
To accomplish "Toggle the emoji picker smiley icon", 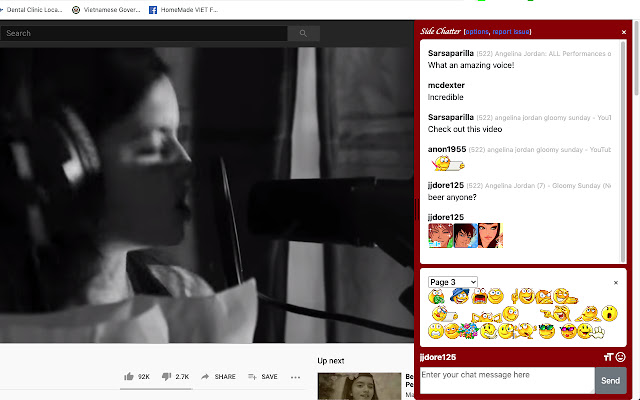I will click(621, 357).
